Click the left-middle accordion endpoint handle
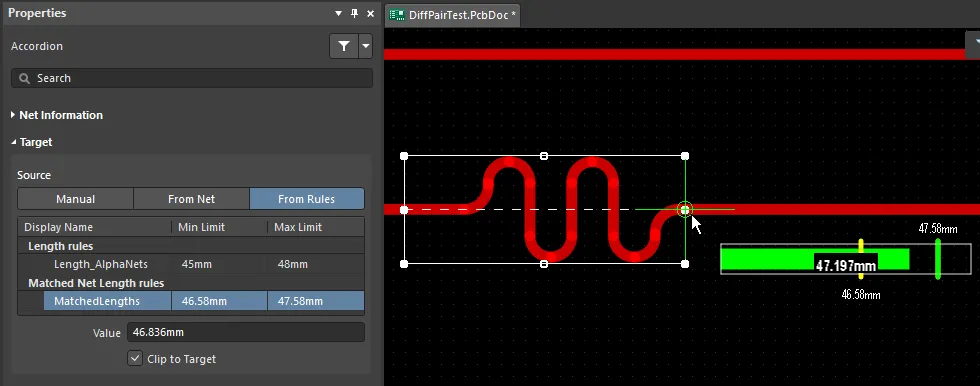Screen dimensions: 980x386 404,210
